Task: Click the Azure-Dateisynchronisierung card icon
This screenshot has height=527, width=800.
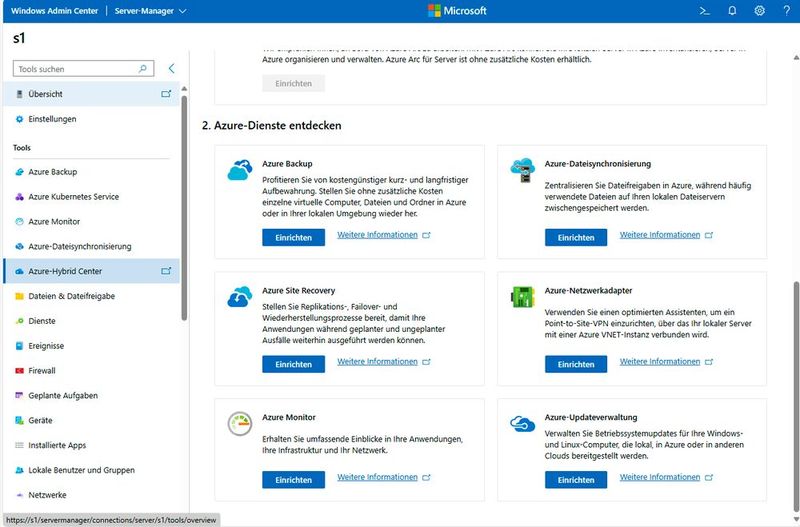Action: [522, 170]
